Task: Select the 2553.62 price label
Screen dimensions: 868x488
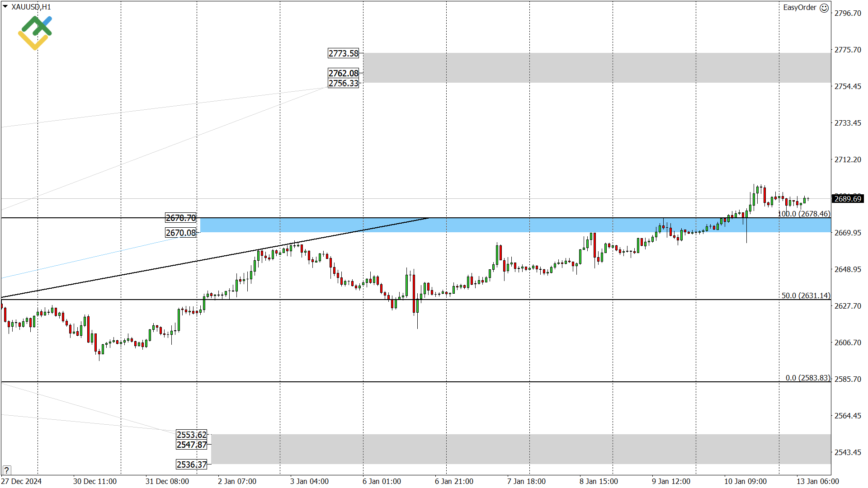Action: coord(191,435)
